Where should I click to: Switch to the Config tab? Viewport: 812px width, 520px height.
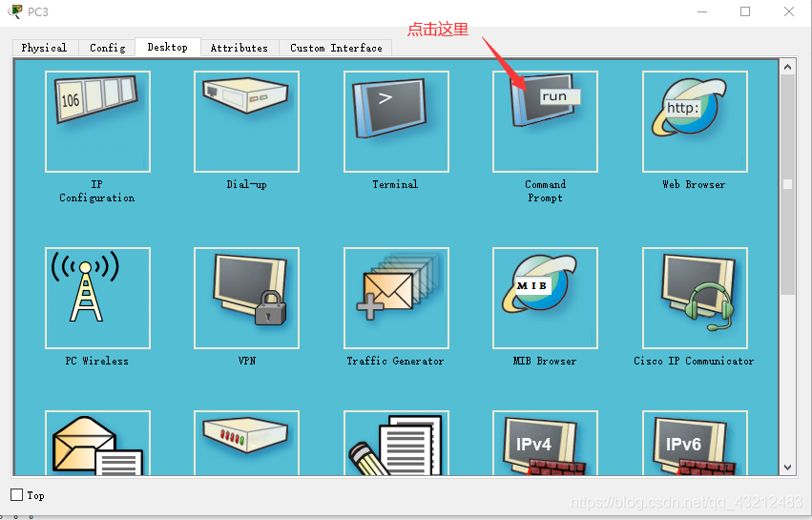pos(107,48)
